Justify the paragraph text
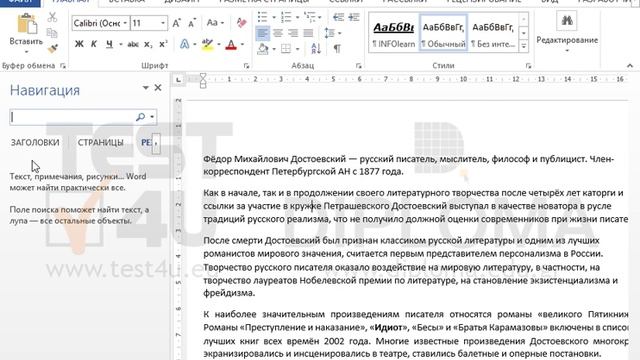640x360 pixels. point(309,33)
